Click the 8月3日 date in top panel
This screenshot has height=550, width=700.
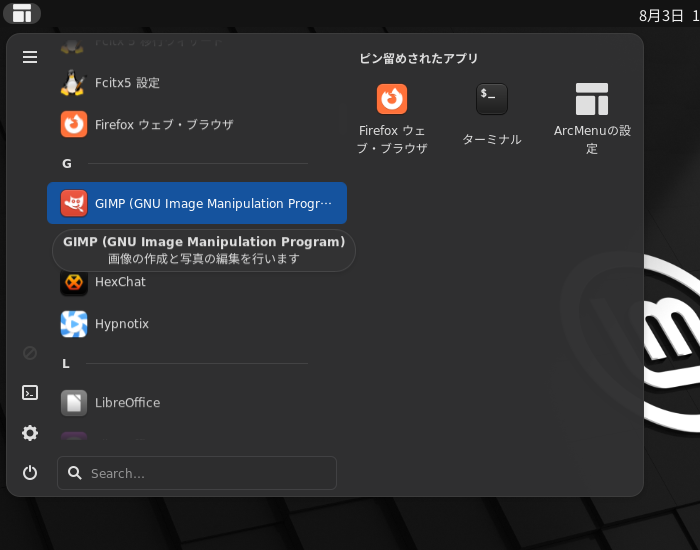[661, 16]
